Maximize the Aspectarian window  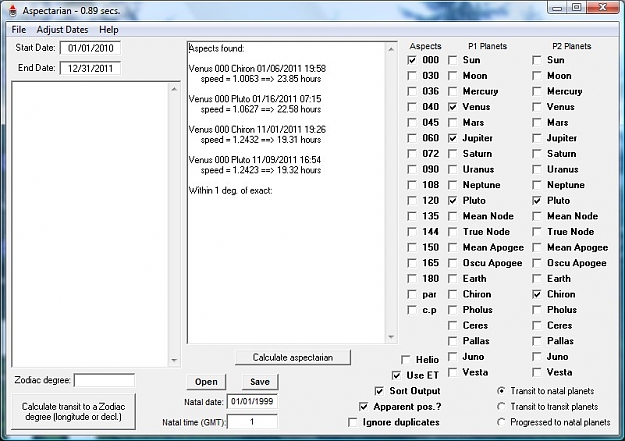click(x=576, y=8)
